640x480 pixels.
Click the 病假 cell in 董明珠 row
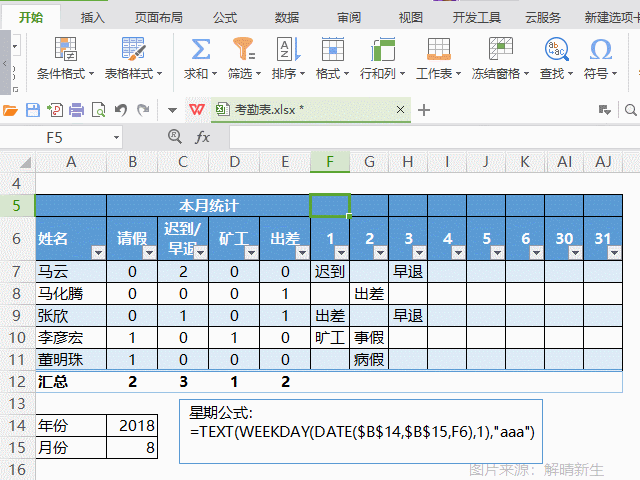pos(369,360)
